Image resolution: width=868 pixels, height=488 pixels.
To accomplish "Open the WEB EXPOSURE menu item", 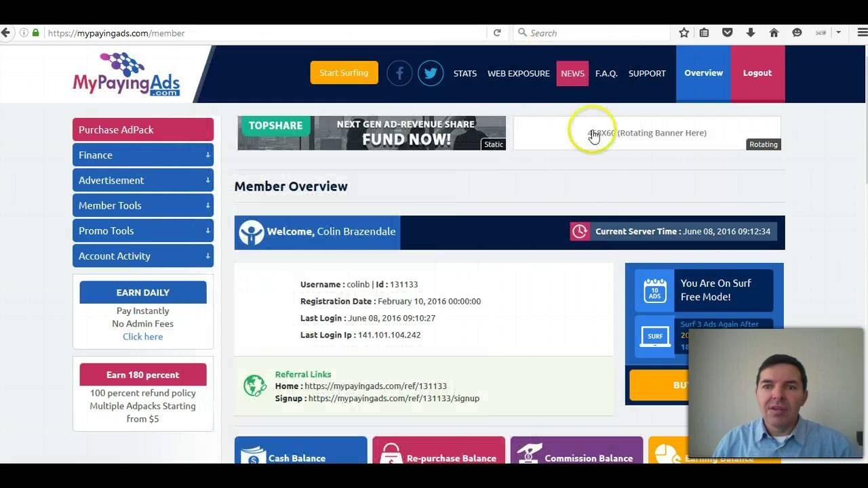I will pyautogui.click(x=518, y=73).
